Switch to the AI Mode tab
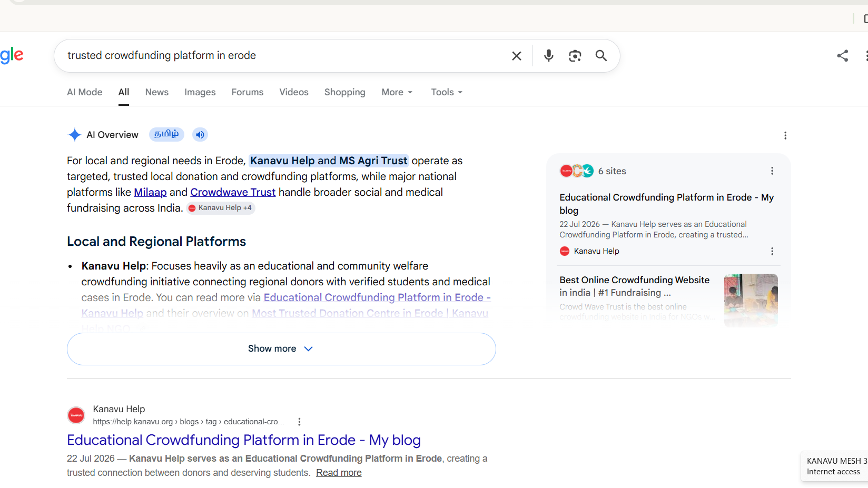This screenshot has height=488, width=868. click(x=85, y=92)
